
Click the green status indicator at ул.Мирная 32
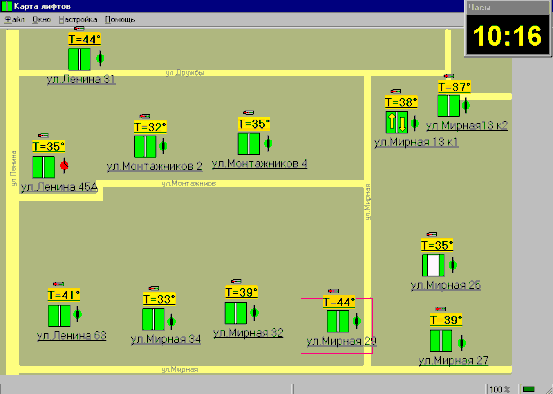[255, 313]
